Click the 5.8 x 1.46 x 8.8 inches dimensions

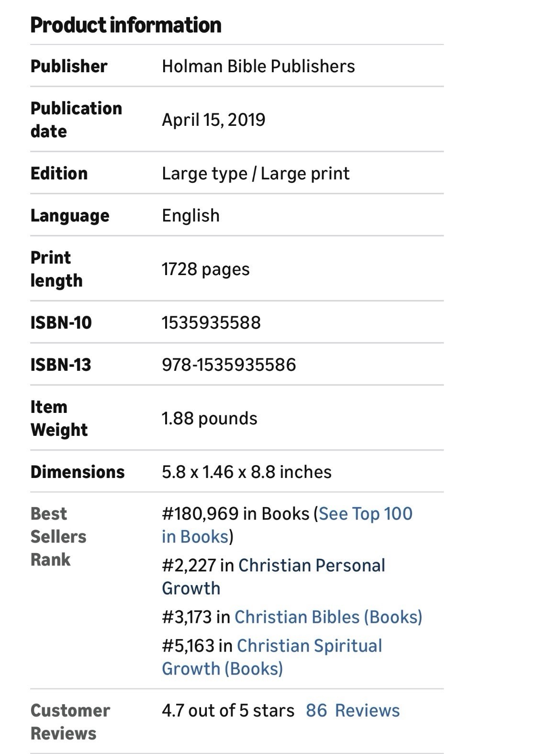pos(246,472)
